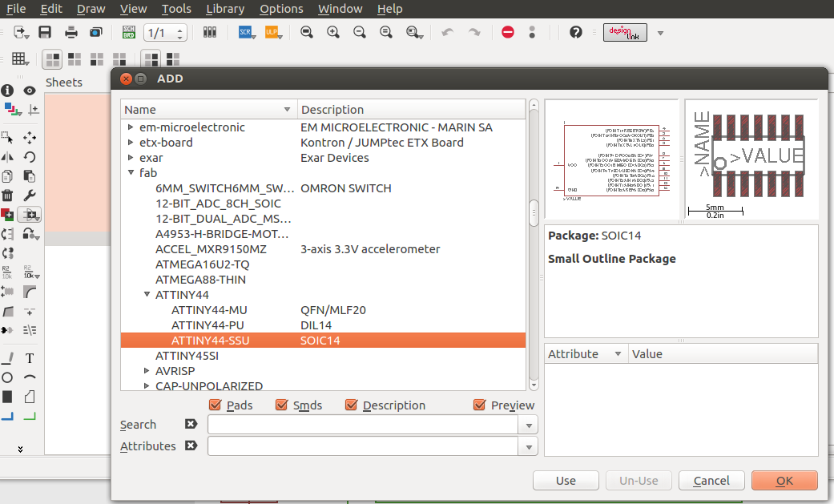Run script with SCR icon
Image resolution: width=834 pixels, height=504 pixels.
coord(246,33)
